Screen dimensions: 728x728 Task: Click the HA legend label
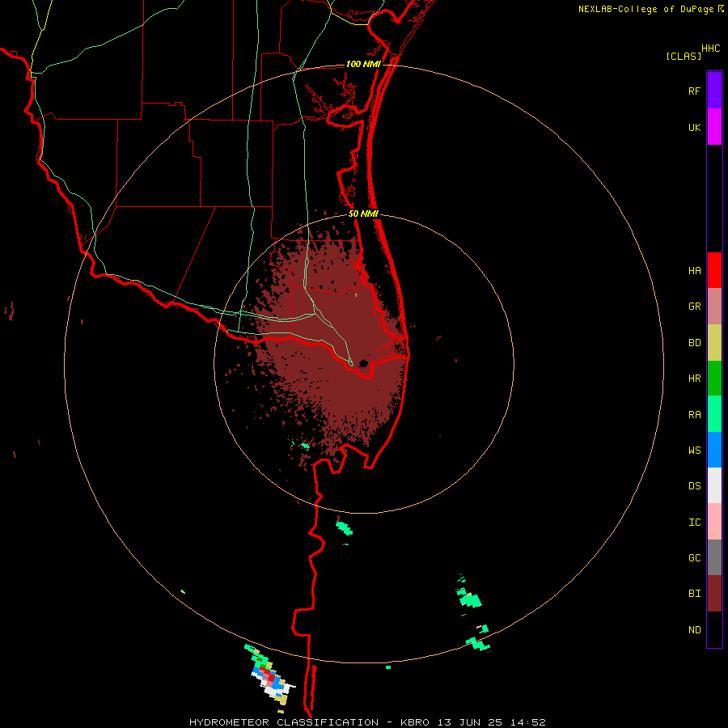694,271
